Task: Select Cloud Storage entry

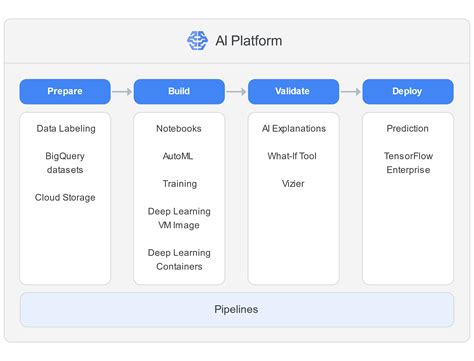Action: tap(65, 197)
